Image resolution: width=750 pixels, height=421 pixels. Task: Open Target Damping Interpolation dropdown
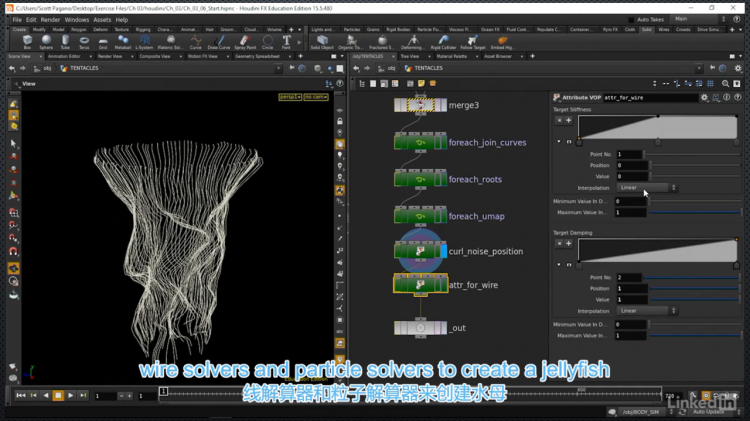pyautogui.click(x=646, y=311)
